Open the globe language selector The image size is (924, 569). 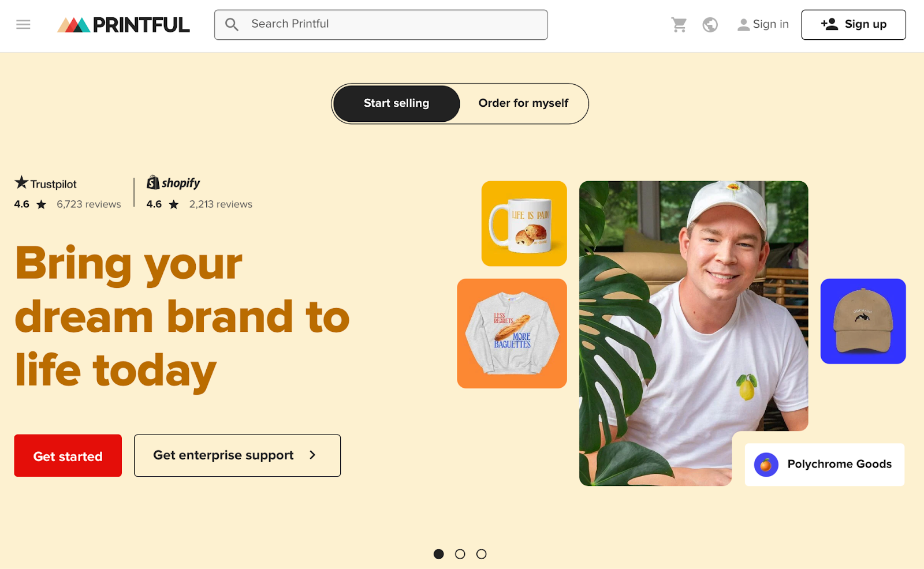coord(710,25)
